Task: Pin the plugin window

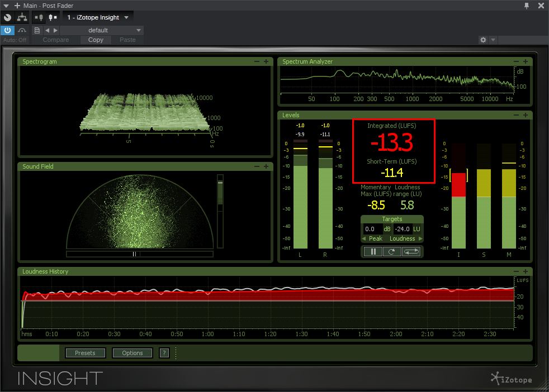Action: (x=527, y=6)
